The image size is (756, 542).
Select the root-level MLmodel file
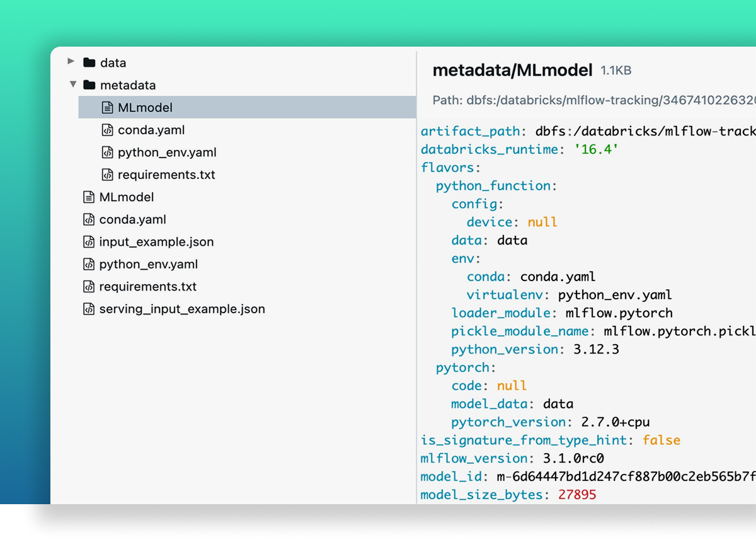(x=127, y=197)
